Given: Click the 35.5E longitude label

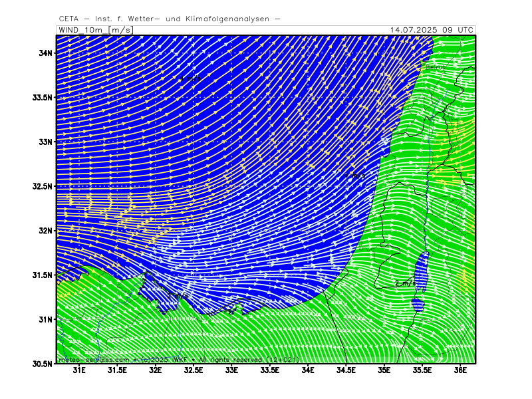Looking at the screenshot, I should click(x=422, y=370).
